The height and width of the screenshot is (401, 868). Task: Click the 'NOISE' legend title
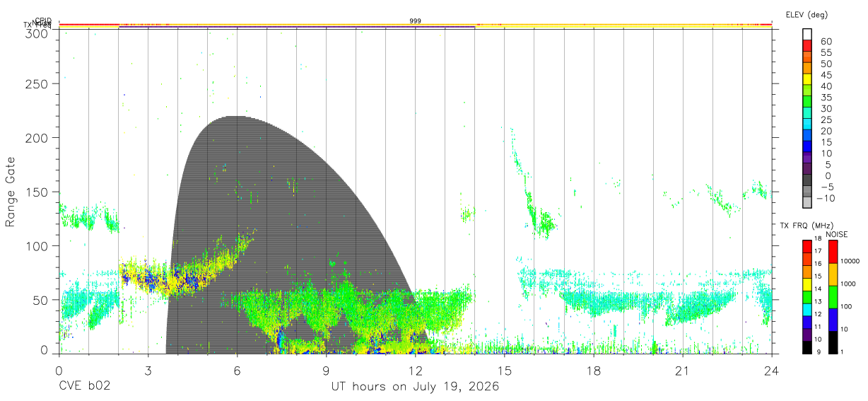click(836, 235)
